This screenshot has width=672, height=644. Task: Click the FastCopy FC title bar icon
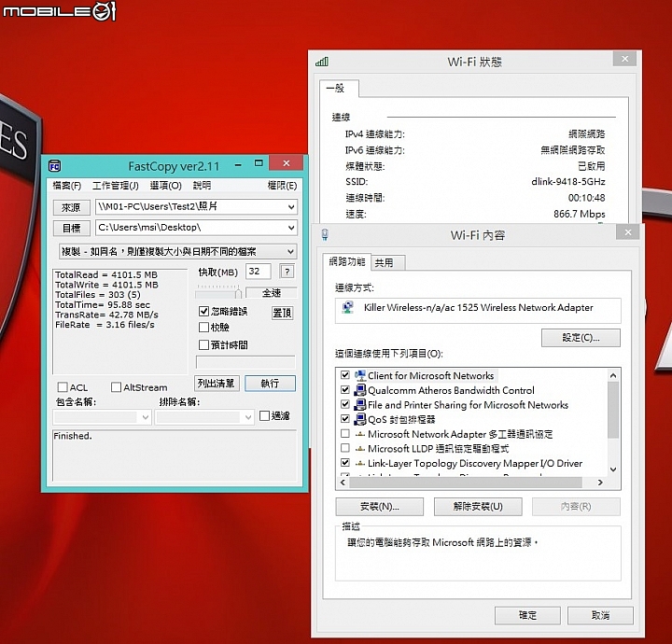54,166
